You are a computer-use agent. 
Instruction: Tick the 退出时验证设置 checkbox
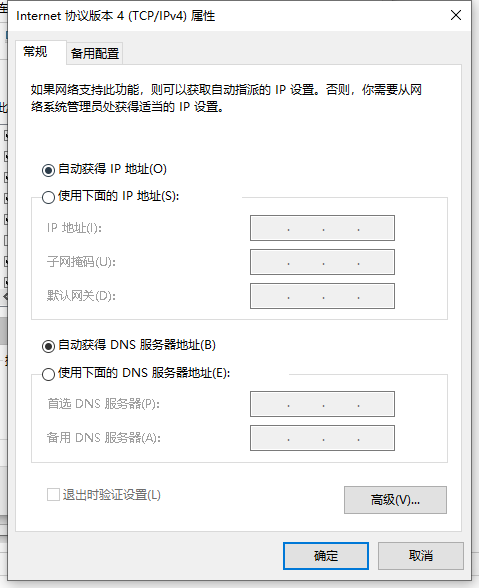[53, 495]
